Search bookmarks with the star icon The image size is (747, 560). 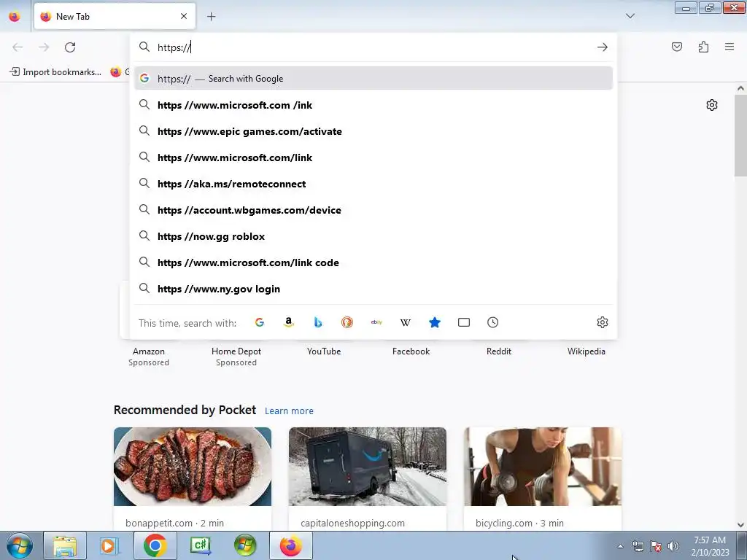pos(435,322)
